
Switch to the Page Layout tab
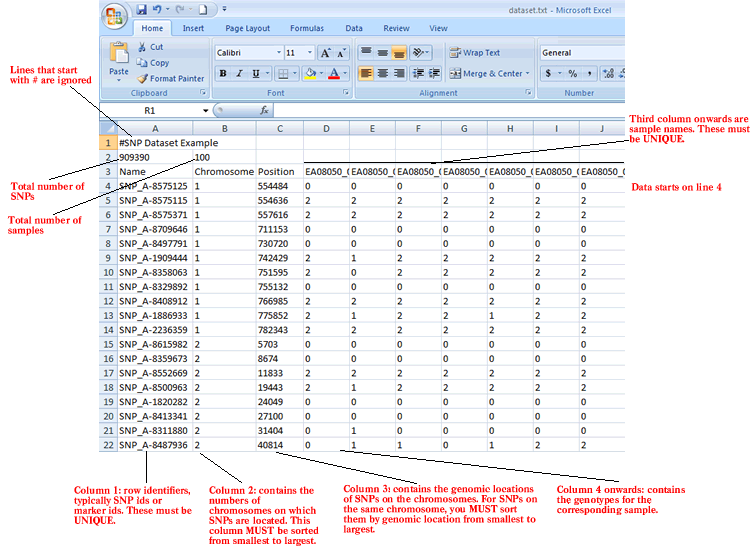[247, 28]
